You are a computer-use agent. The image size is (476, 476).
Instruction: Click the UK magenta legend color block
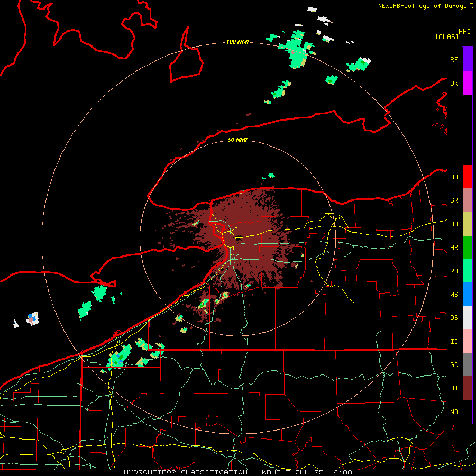click(x=467, y=83)
